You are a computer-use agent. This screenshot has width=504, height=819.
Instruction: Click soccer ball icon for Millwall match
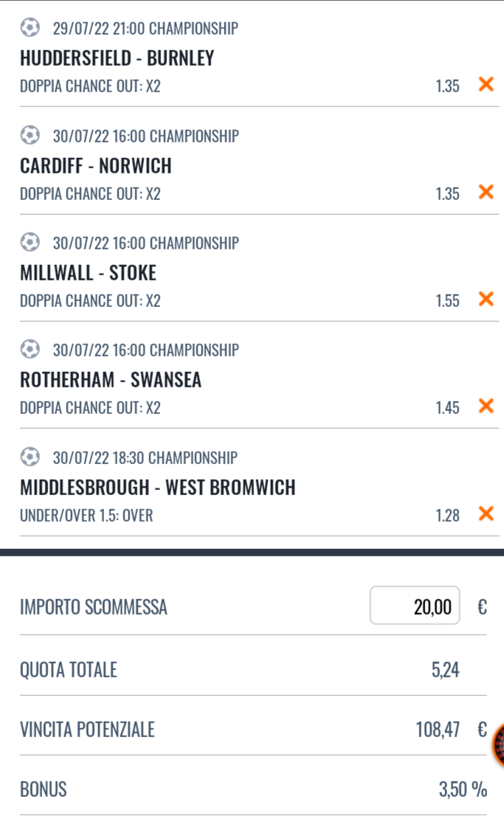(x=30, y=242)
